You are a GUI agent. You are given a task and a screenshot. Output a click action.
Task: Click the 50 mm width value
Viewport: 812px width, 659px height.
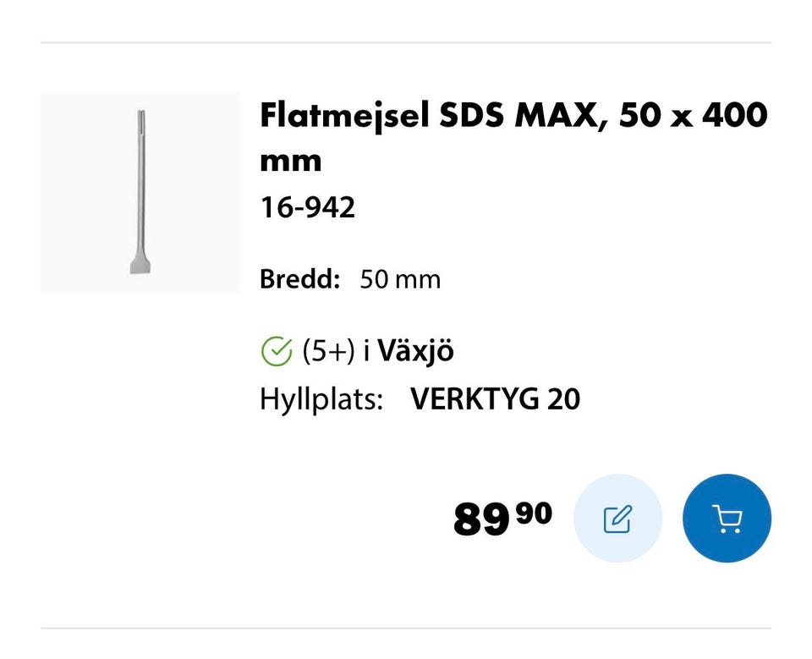pyautogui.click(x=400, y=279)
